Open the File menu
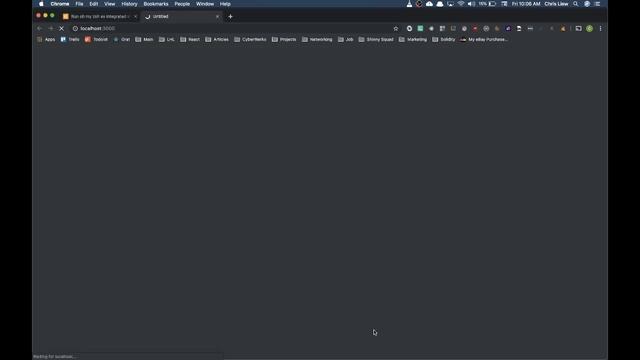The height and width of the screenshot is (360, 640). click(x=79, y=4)
